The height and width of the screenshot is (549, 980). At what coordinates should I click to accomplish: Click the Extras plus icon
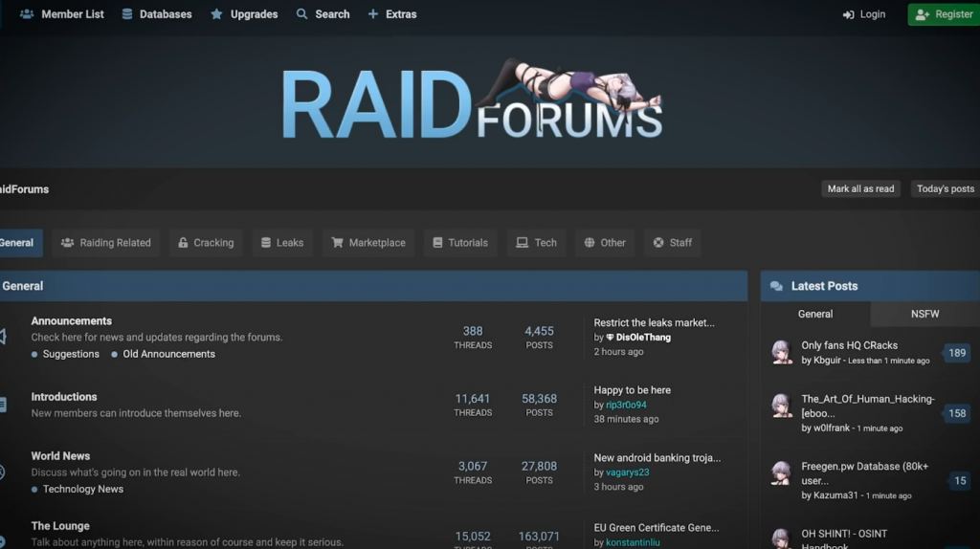[x=373, y=13]
